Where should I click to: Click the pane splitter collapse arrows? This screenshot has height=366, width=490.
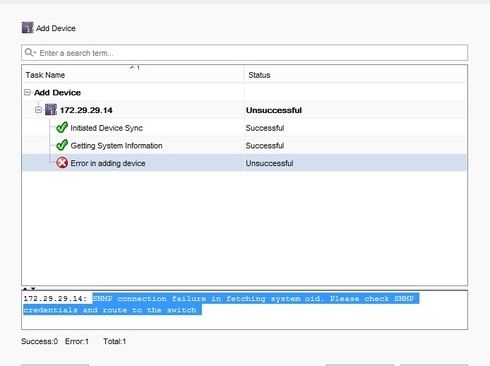[x=29, y=288]
